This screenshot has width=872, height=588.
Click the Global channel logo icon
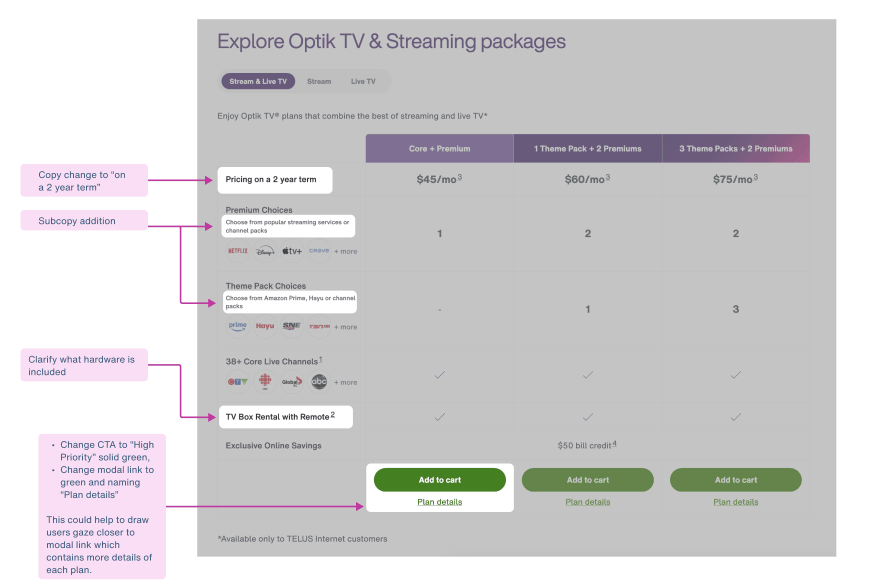[292, 382]
